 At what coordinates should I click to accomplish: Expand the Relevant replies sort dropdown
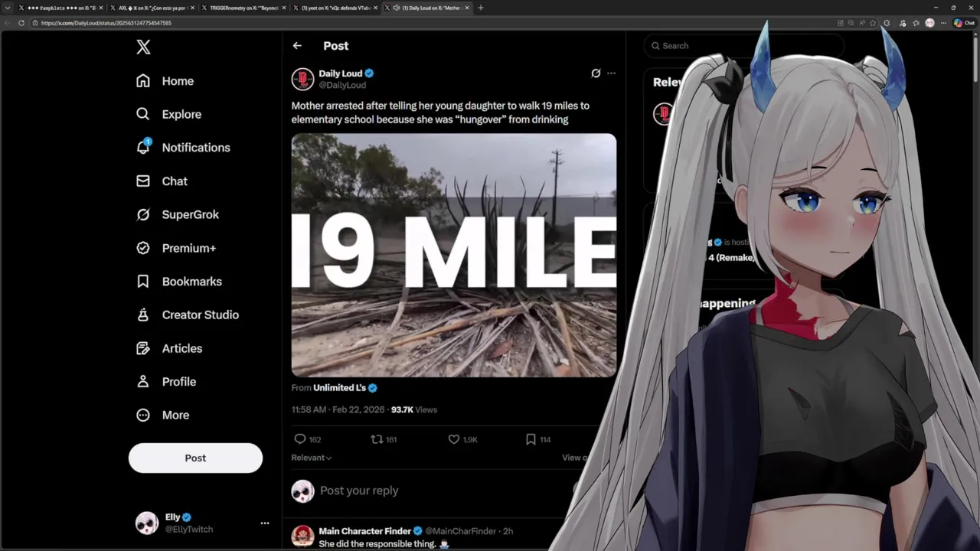(312, 458)
